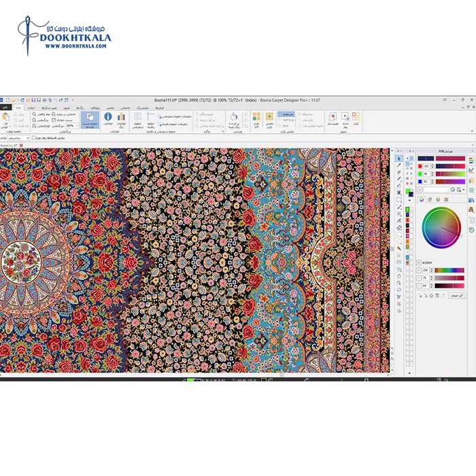Viewport: 476px width, 476px height.
Task: Select the hand pan tool in toolbox
Action: (x=399, y=276)
